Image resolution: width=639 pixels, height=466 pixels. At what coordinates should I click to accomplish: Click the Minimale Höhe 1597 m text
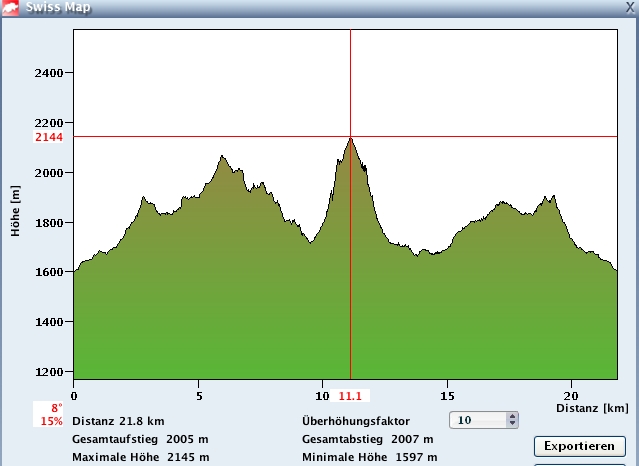coord(369,457)
